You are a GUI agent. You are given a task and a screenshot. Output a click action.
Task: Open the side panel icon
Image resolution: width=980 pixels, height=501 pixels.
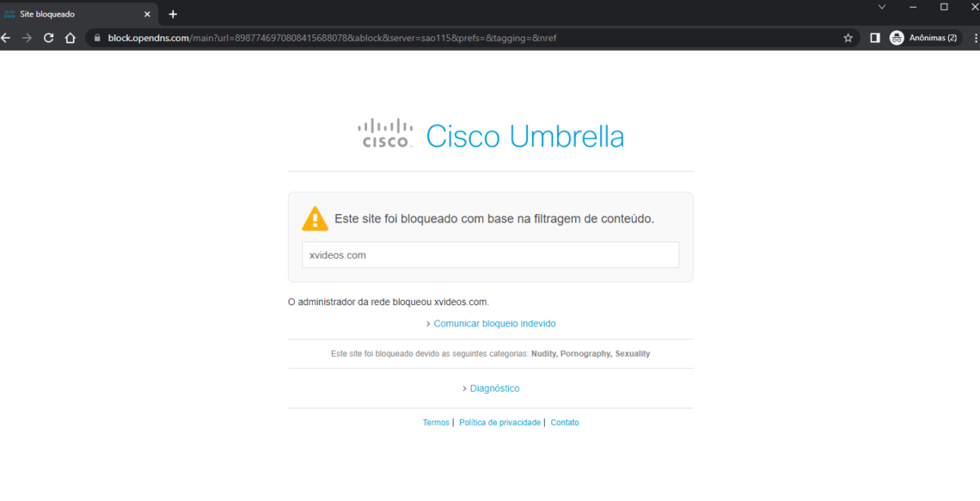point(875,38)
